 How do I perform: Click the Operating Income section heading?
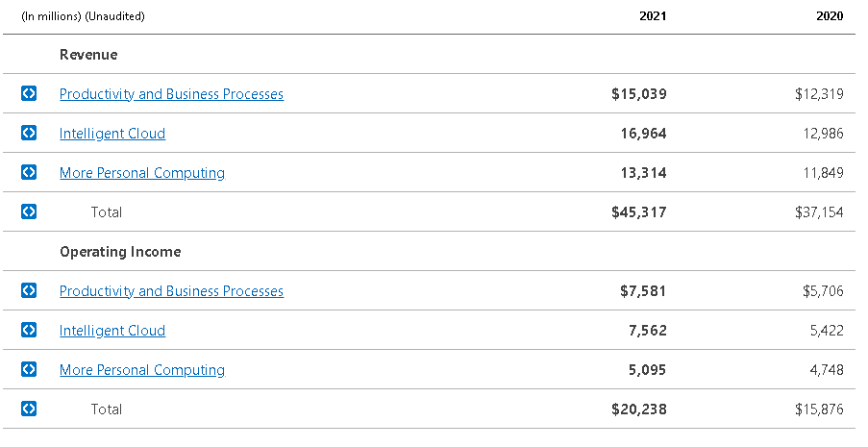pyautogui.click(x=120, y=252)
